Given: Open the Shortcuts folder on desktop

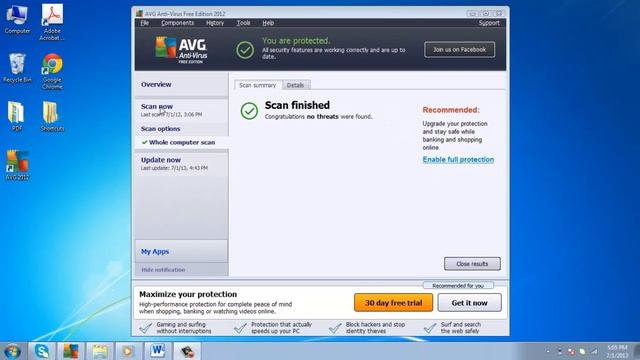Looking at the screenshot, I should click(52, 116).
